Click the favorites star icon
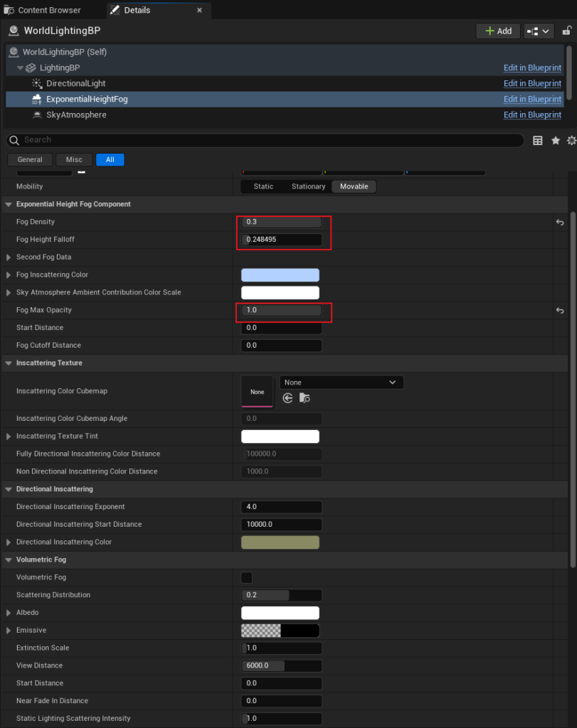Image resolution: width=577 pixels, height=728 pixels. pyautogui.click(x=556, y=141)
